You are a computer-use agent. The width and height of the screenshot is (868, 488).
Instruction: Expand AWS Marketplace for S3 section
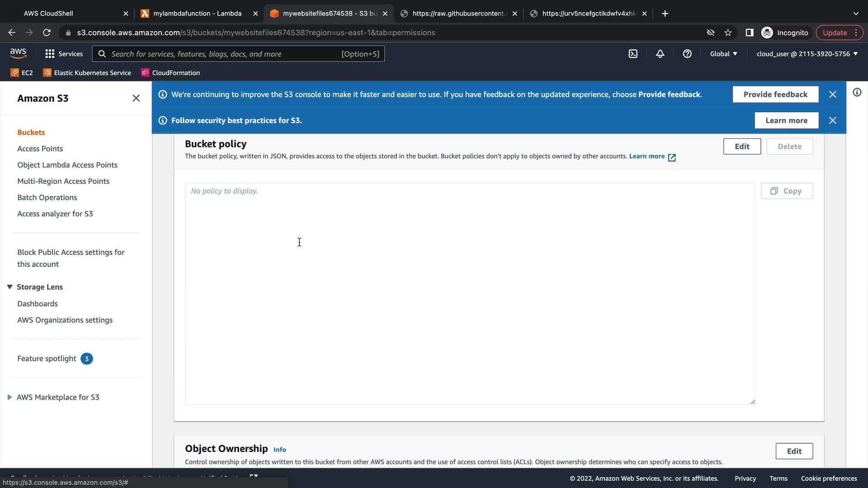tap(9, 397)
